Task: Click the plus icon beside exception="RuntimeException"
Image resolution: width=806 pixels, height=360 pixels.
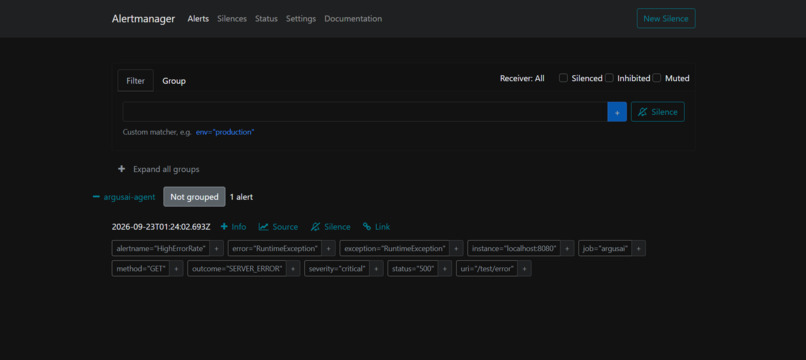Action: [x=456, y=248]
